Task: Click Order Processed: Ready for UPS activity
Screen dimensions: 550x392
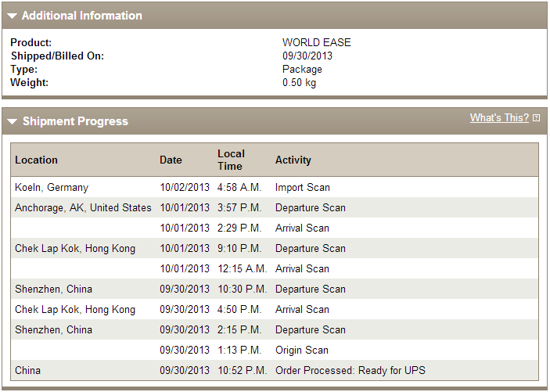Action: point(350,370)
